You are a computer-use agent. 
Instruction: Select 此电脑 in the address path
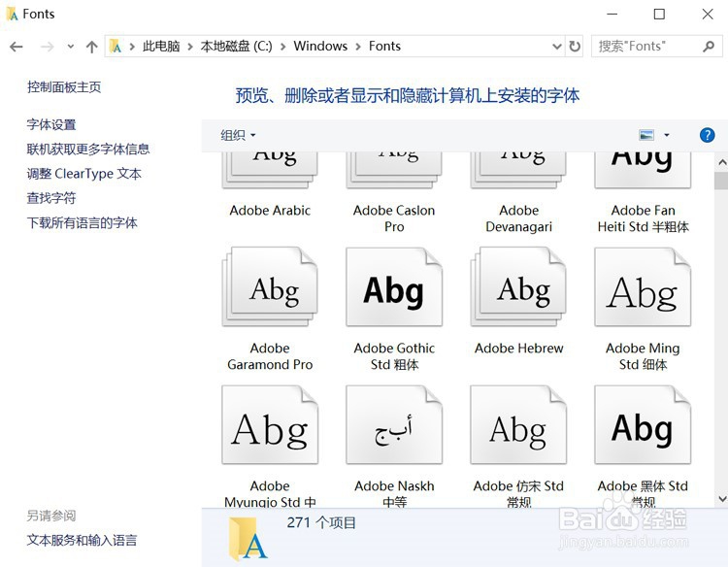(x=160, y=46)
